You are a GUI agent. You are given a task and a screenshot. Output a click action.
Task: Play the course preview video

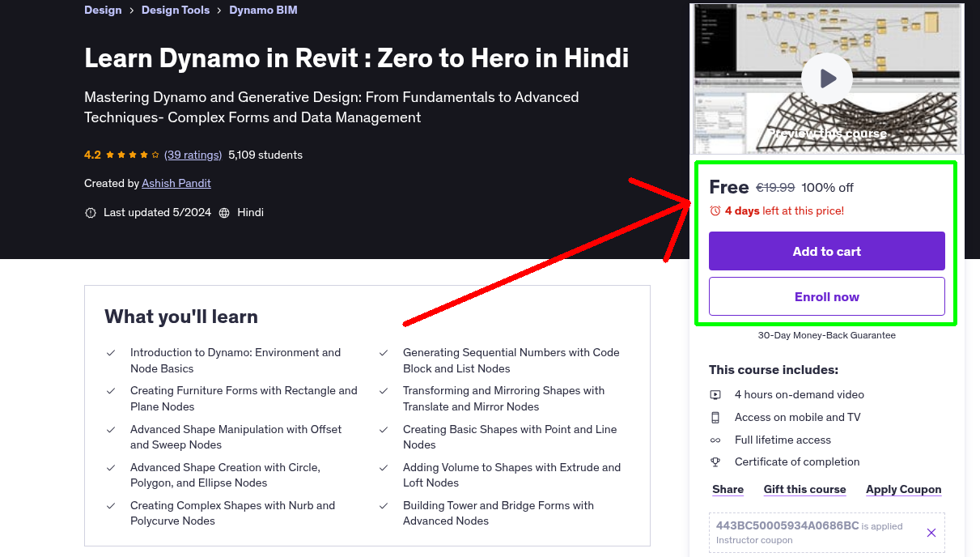(827, 79)
